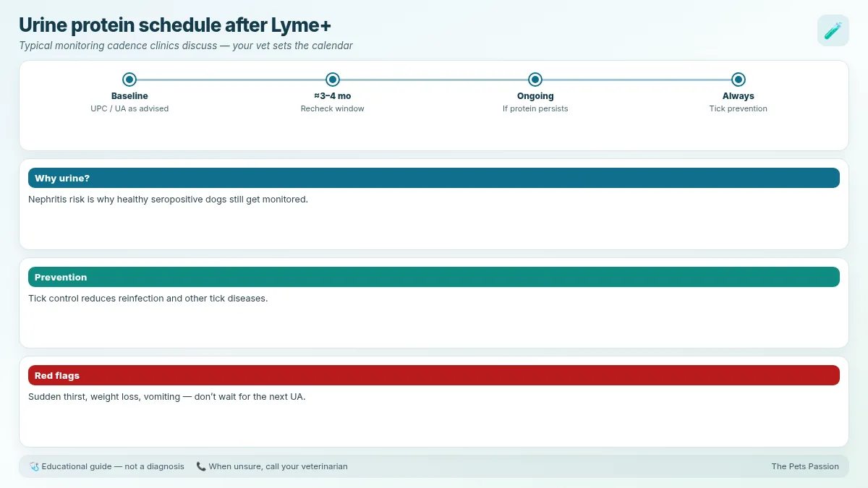The width and height of the screenshot is (868, 488).
Task: Click the test tube icon in the header
Action: pyautogui.click(x=833, y=30)
